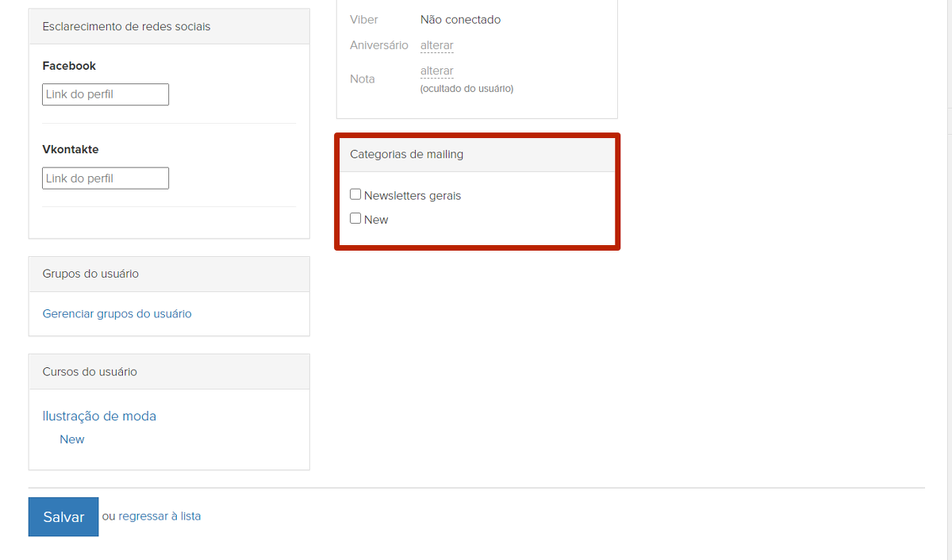Open the Ilustração de moda course link
This screenshot has width=952, height=560.
tap(99, 416)
